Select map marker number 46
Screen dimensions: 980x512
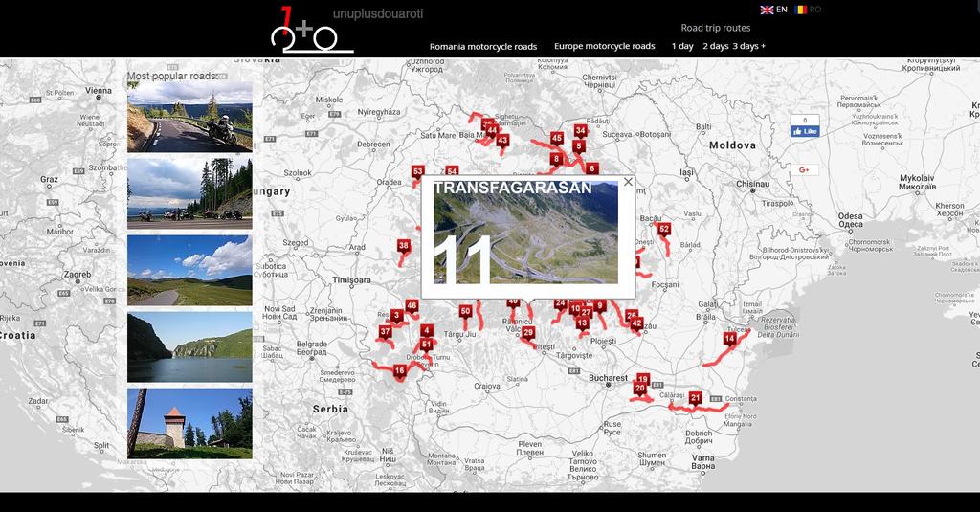click(x=412, y=306)
